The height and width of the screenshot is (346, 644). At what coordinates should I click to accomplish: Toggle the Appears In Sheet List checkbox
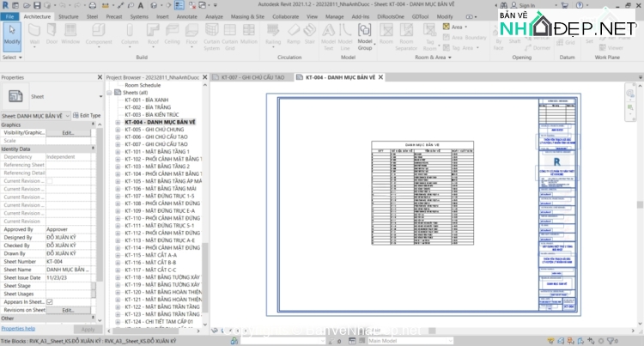49,301
